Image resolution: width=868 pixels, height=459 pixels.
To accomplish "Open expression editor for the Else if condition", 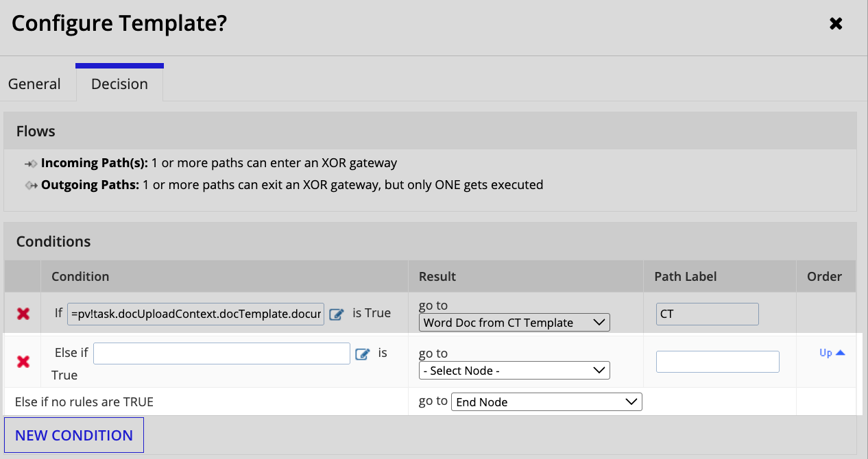I will pos(363,354).
